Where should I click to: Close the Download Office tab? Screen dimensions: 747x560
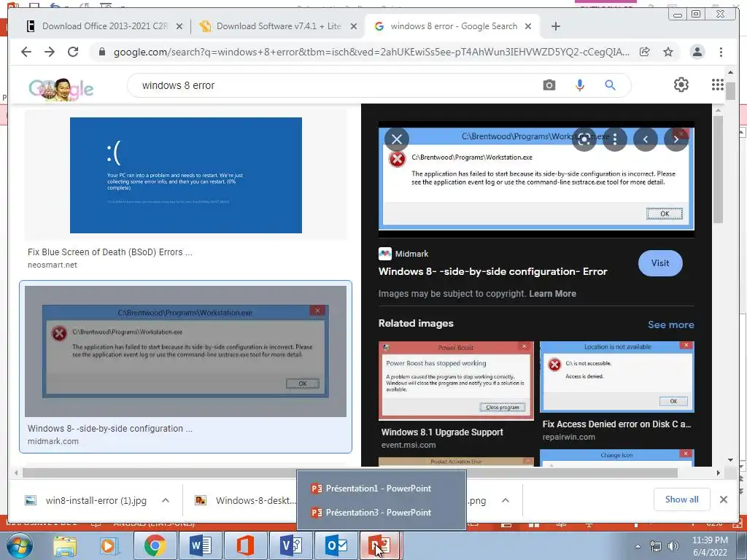tap(179, 27)
